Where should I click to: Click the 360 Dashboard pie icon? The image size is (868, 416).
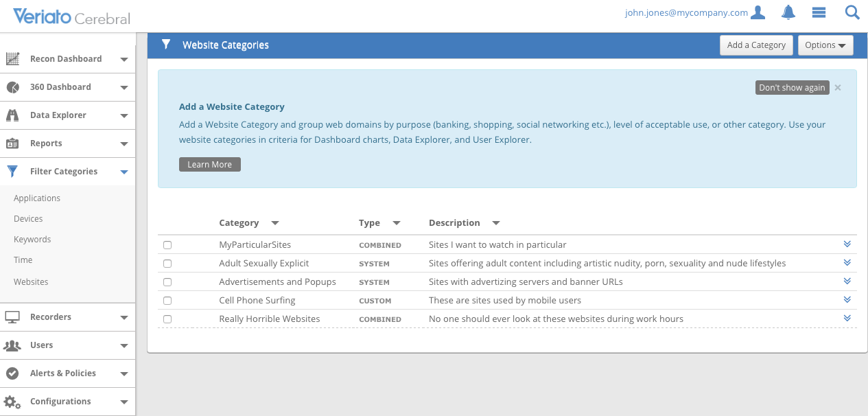(x=12, y=87)
